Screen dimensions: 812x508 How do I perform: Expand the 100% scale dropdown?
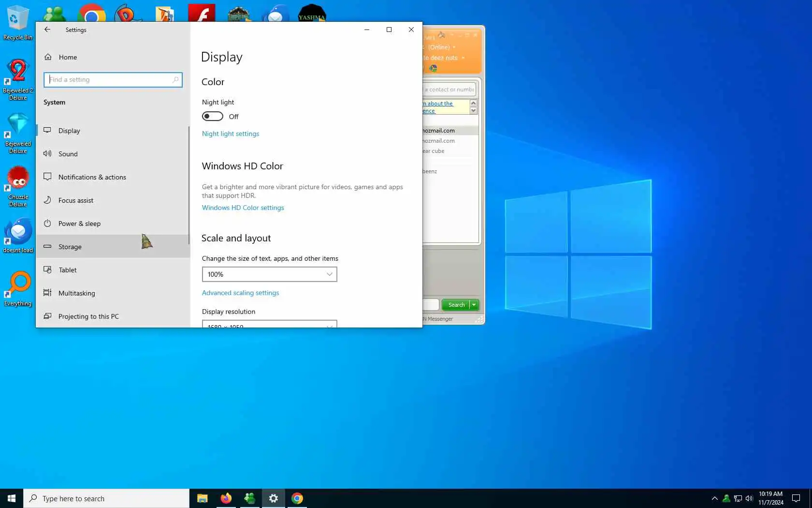[x=270, y=274]
